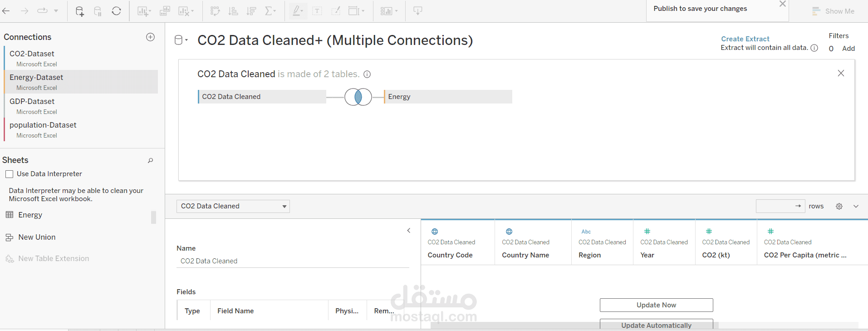Select the Energy table in join canvas

[x=448, y=97]
